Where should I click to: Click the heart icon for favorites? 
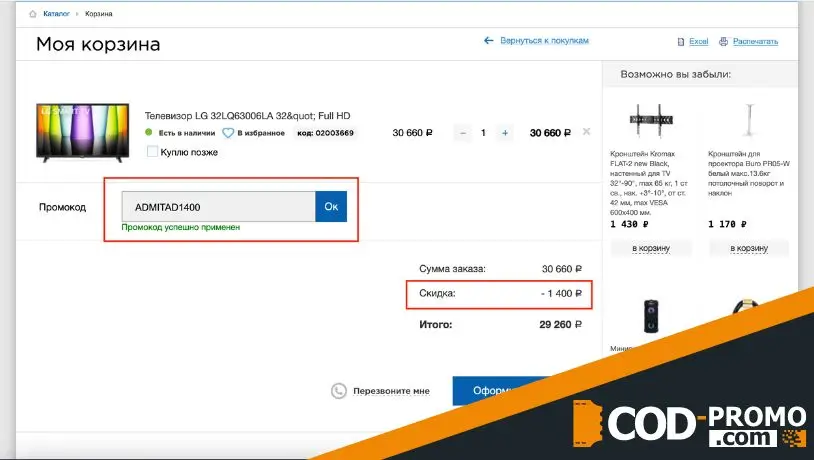[x=228, y=133]
